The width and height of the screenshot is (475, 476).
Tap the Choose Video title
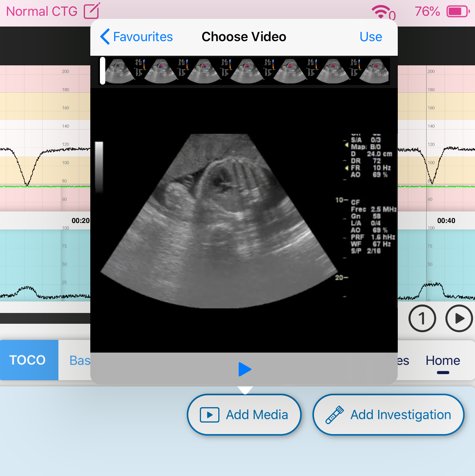coord(244,37)
